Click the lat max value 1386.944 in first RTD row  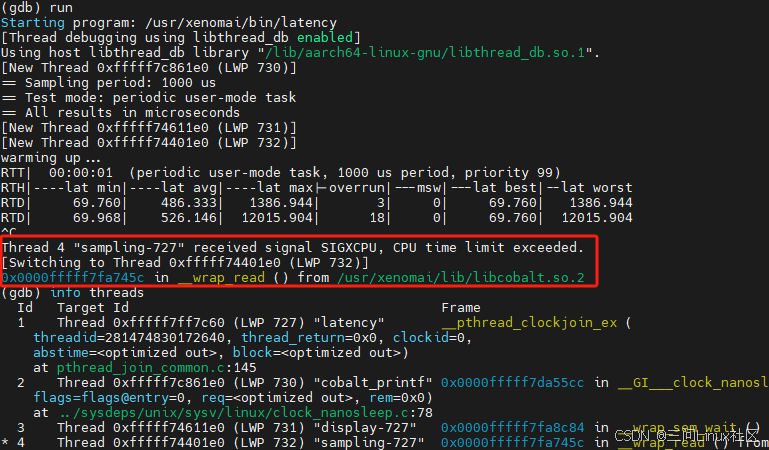281,203
